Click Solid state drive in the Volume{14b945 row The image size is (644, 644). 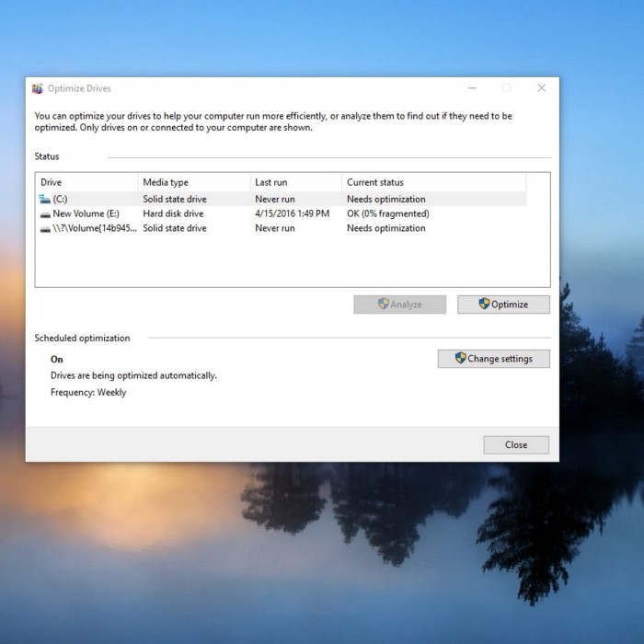[x=175, y=228]
